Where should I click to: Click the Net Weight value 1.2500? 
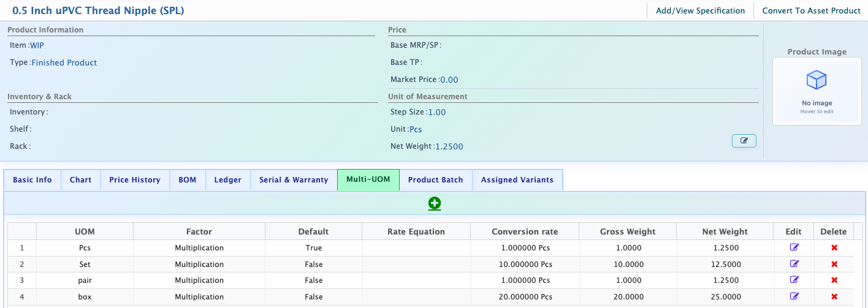click(x=449, y=146)
